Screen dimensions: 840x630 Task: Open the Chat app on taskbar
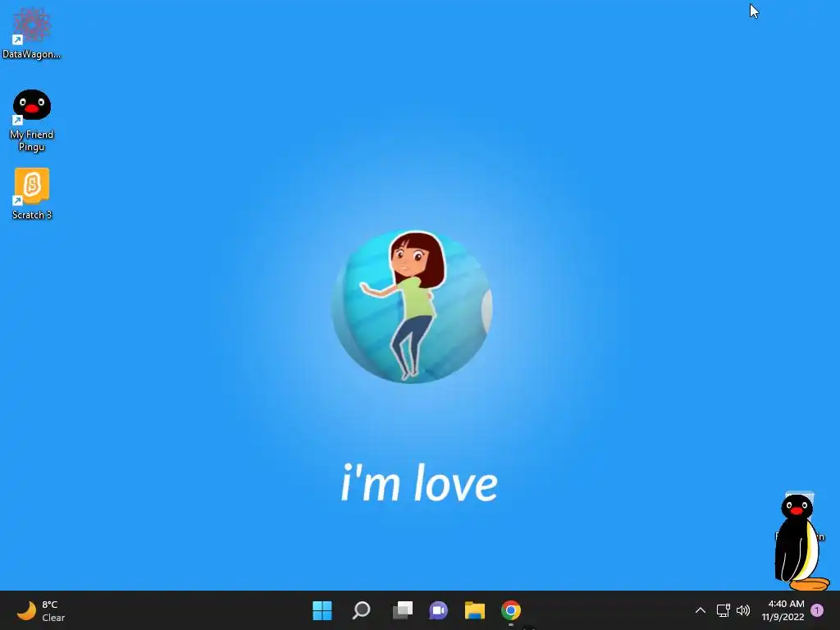pyautogui.click(x=438, y=610)
